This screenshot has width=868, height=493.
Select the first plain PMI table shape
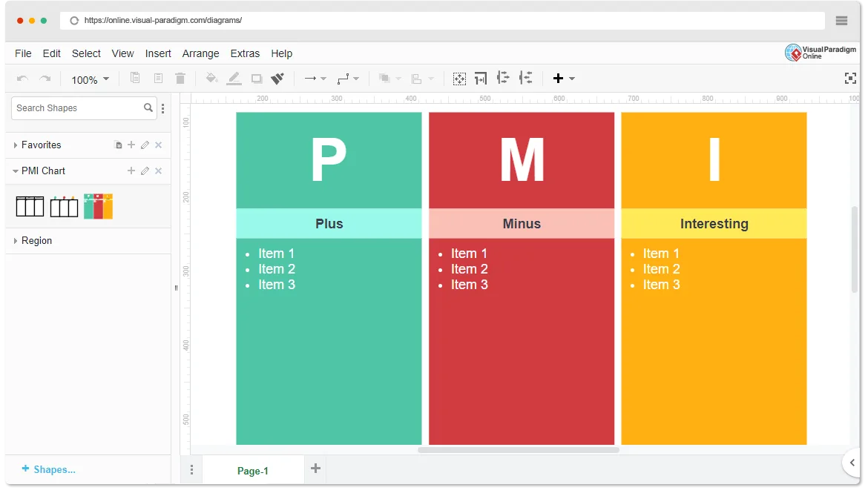click(x=30, y=206)
